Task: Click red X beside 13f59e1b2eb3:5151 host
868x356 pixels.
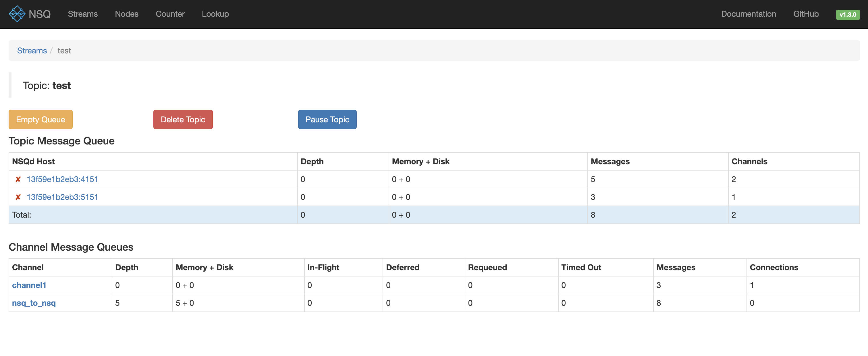Action: pos(18,197)
